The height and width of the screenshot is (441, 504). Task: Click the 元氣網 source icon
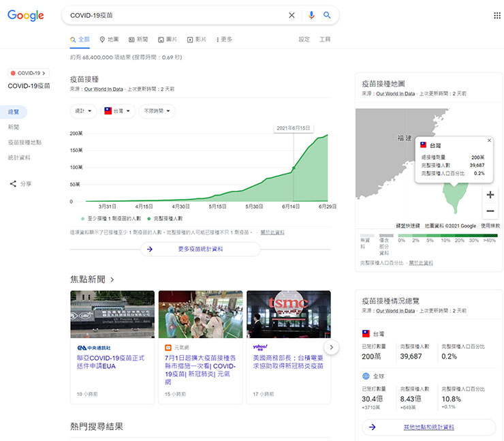pos(168,348)
